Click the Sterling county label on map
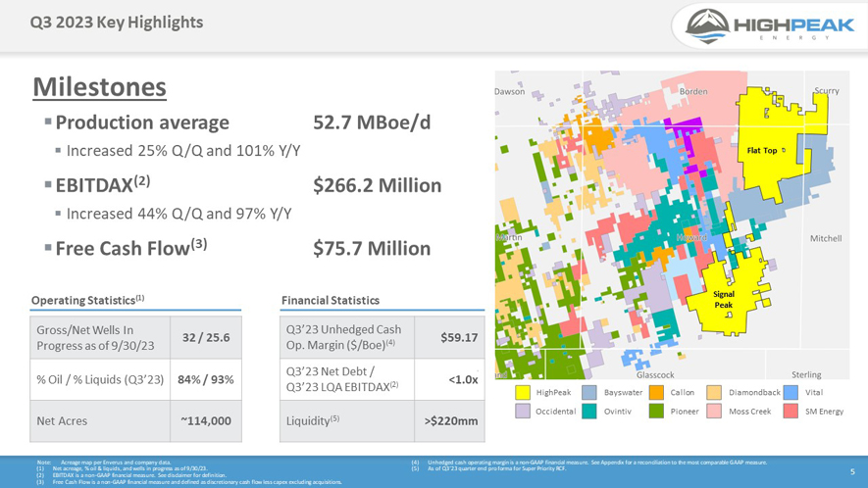Viewport: 868px width, 488px height. pos(806,374)
